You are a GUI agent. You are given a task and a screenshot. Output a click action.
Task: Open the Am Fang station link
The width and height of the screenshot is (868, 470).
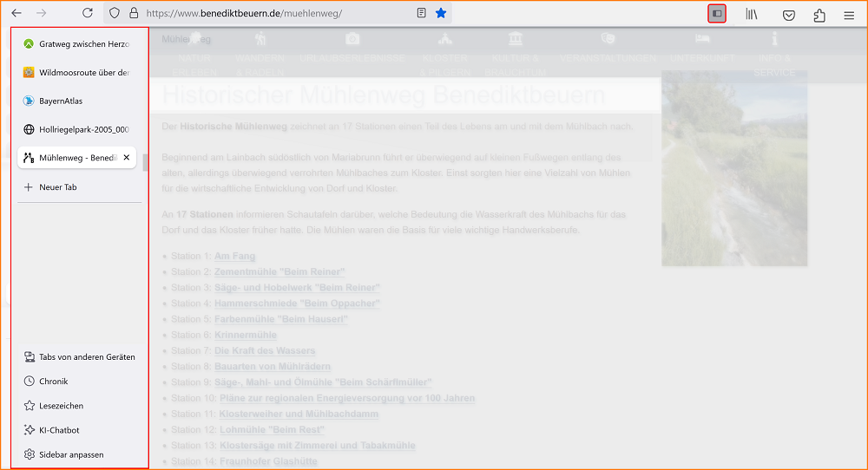[234, 256]
